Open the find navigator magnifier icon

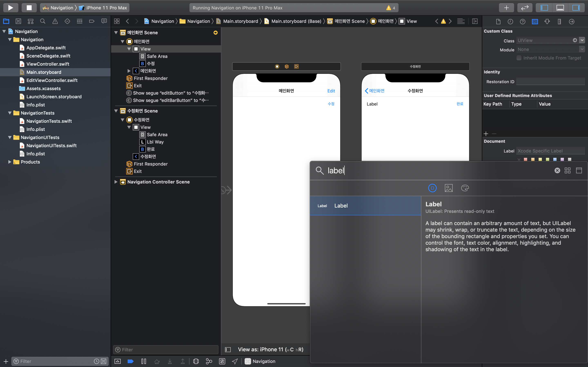[43, 21]
